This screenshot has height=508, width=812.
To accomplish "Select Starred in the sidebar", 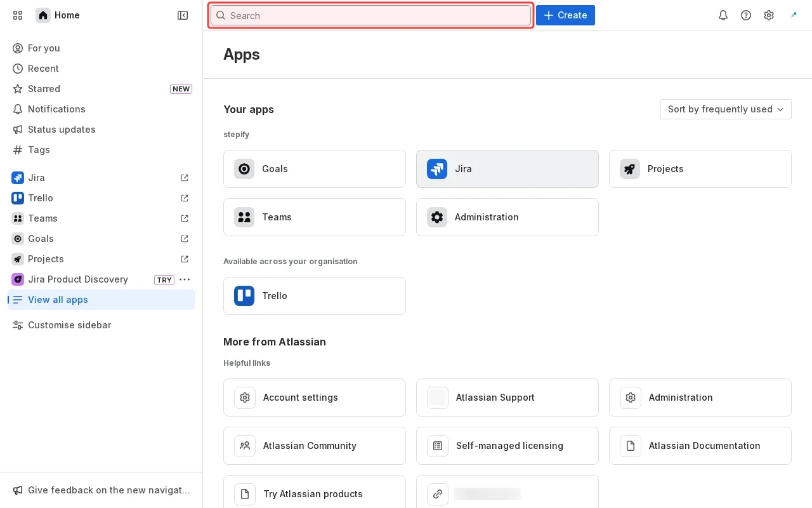I will 44,89.
